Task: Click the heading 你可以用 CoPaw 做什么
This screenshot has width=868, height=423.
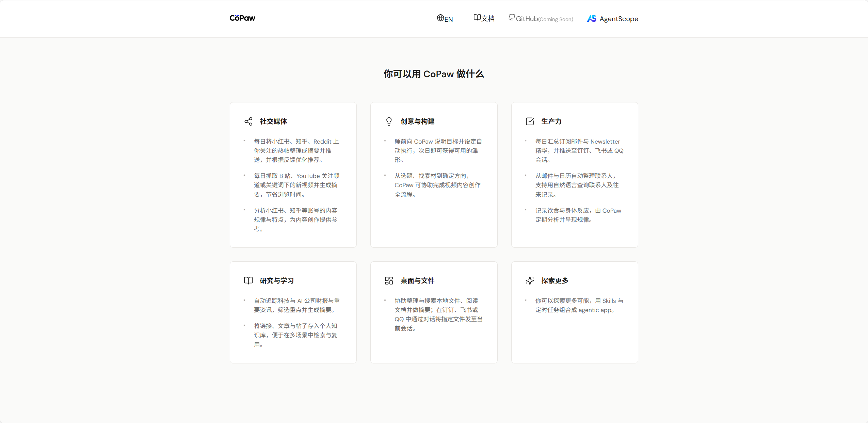Action: pyautogui.click(x=434, y=74)
